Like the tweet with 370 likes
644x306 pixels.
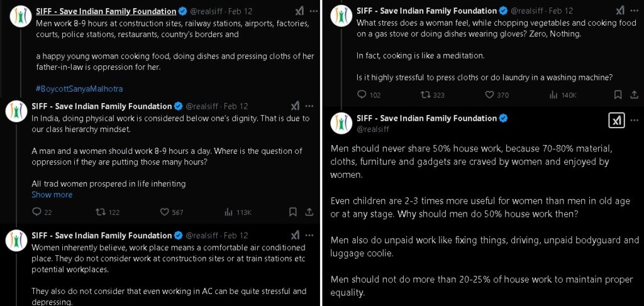click(x=490, y=95)
